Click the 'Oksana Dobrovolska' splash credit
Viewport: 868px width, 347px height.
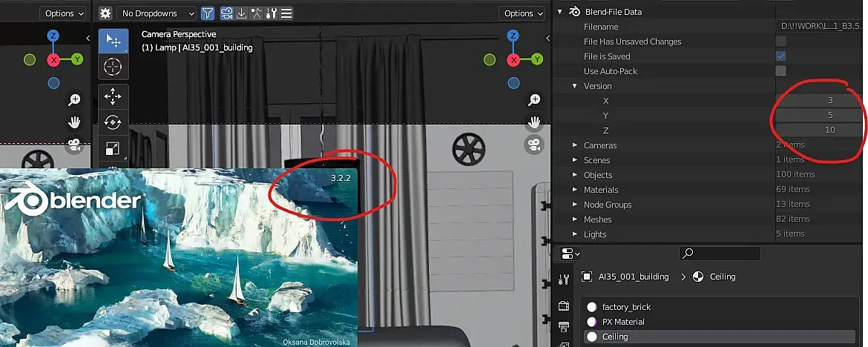(x=316, y=342)
